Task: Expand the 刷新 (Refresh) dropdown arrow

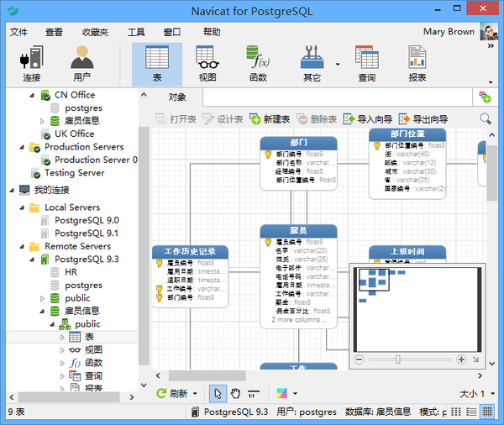Action: (x=196, y=394)
